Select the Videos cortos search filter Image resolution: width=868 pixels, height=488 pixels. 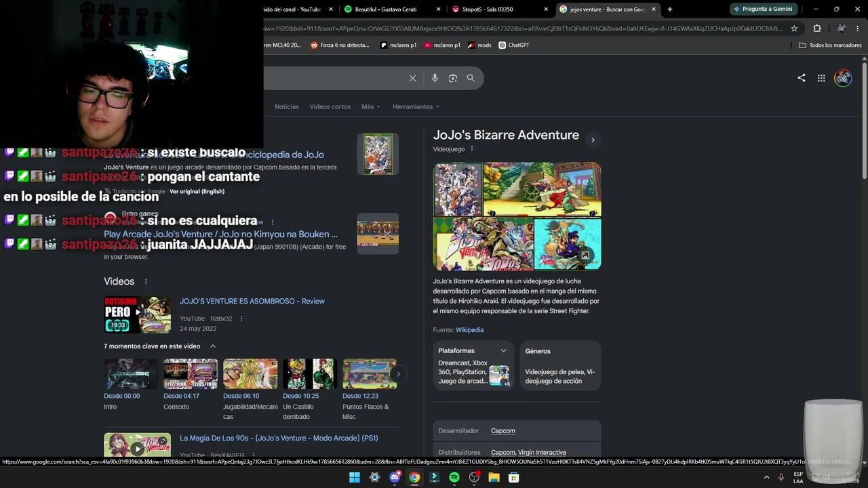[x=330, y=106]
